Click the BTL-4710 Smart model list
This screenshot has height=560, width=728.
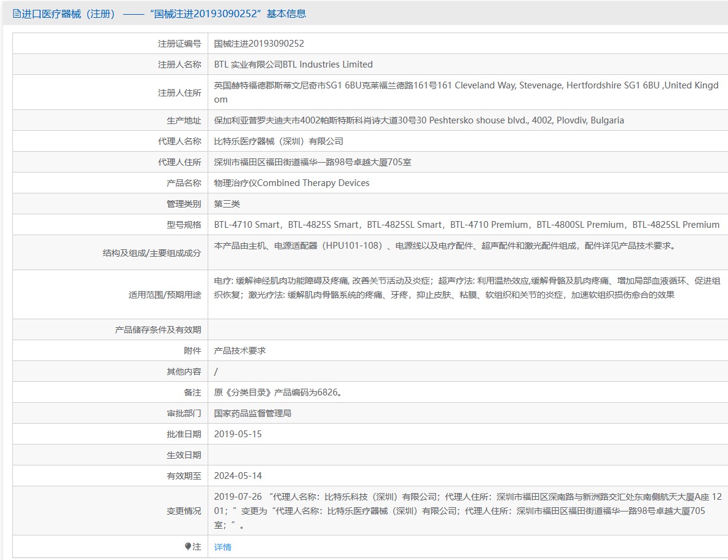pyautogui.click(x=467, y=225)
